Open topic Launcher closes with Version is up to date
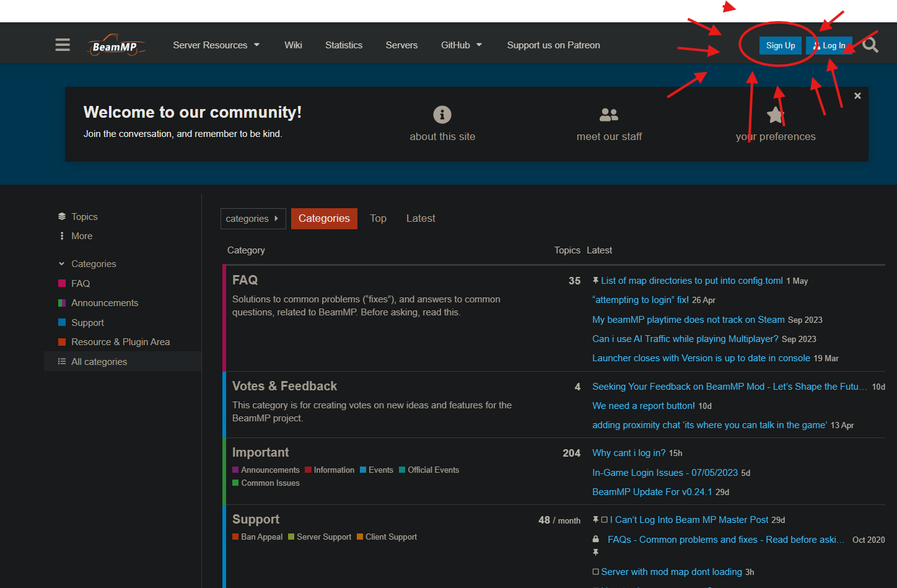897x588 pixels. [701, 358]
